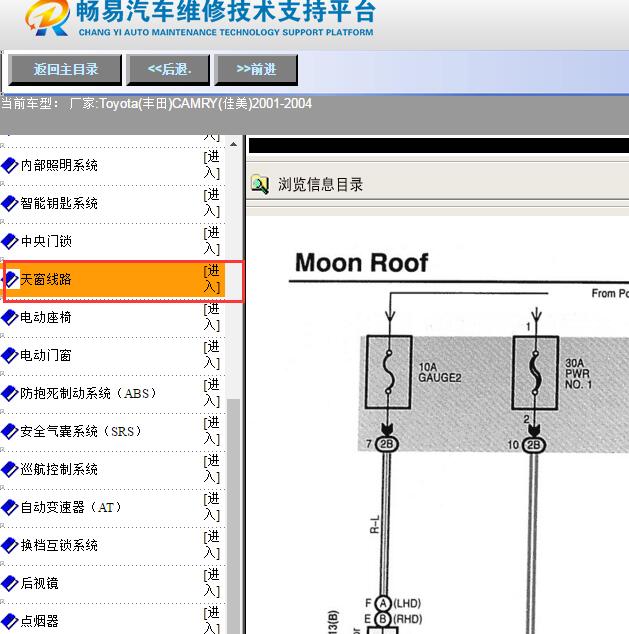Open the 换档互锁系统 entry

click(x=59, y=545)
